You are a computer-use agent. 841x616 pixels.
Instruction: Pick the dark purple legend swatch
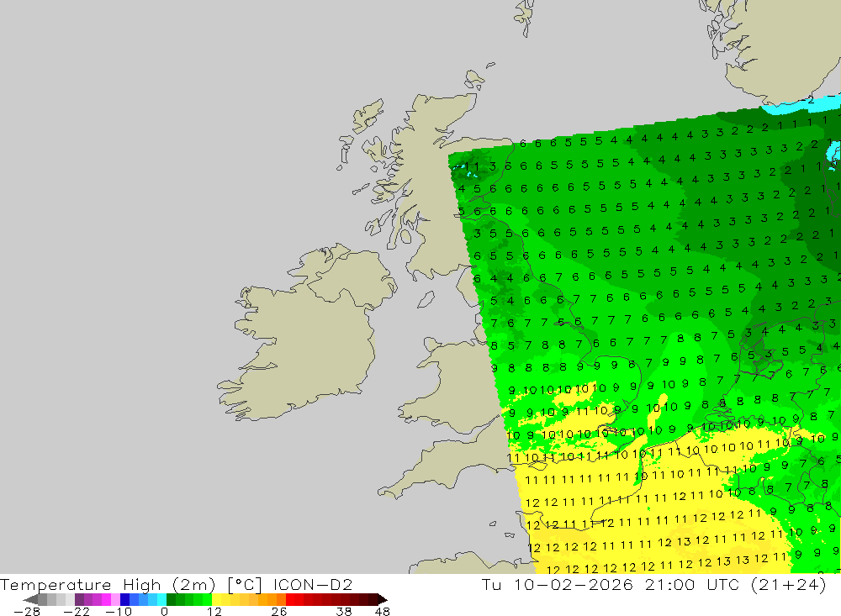79,600
